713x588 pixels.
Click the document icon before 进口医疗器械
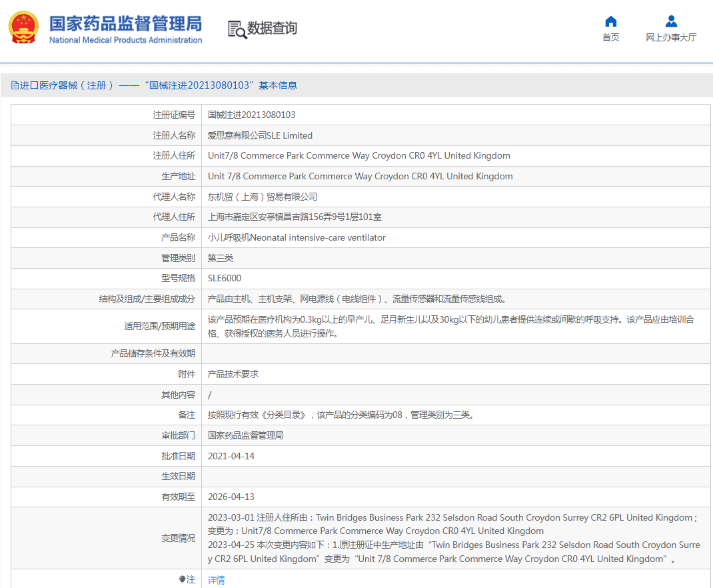coord(15,85)
